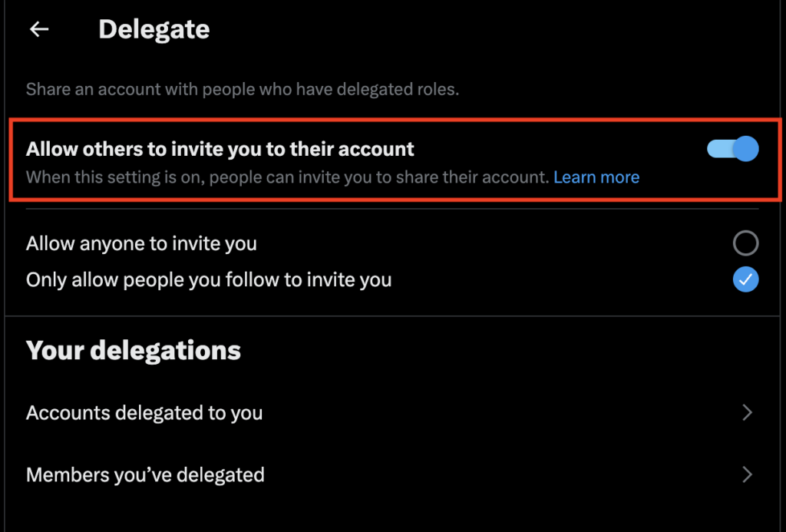Click the knob of the invite toggle

click(x=745, y=149)
